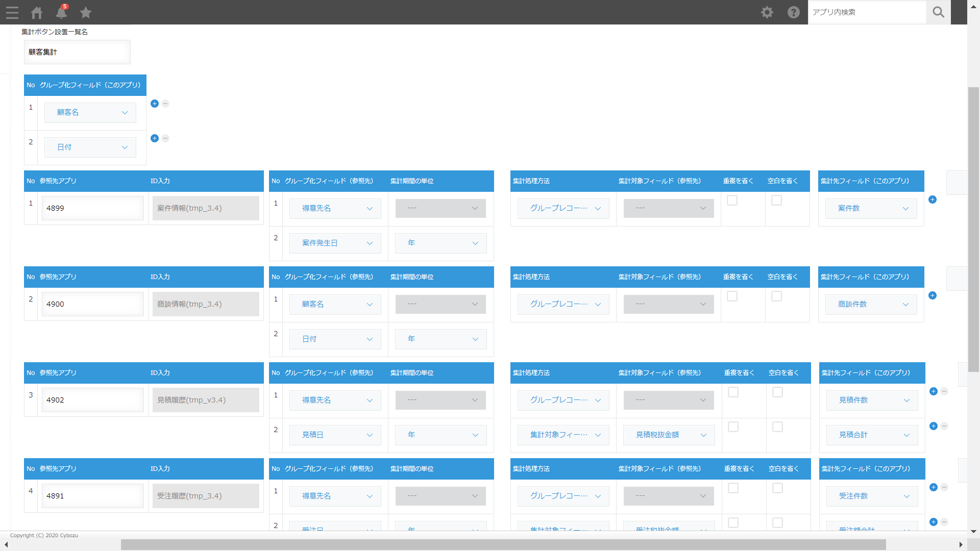Click the 集計ボタン設置一覧名 label

[x=55, y=32]
